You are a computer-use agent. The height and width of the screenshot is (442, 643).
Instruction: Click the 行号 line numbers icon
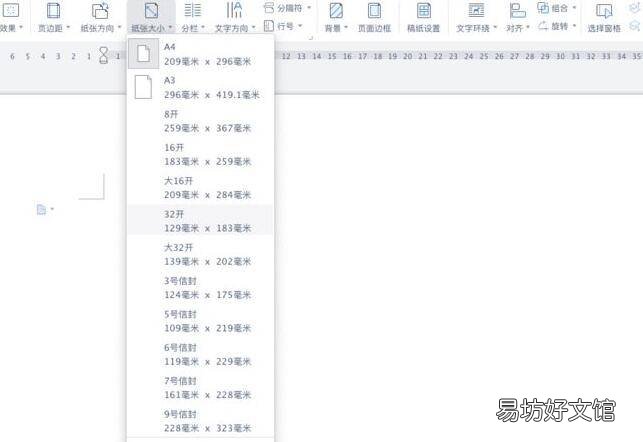click(x=269, y=26)
